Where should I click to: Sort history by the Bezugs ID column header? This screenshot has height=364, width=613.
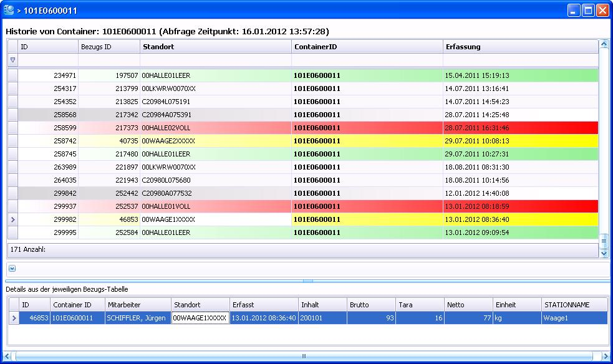109,47
